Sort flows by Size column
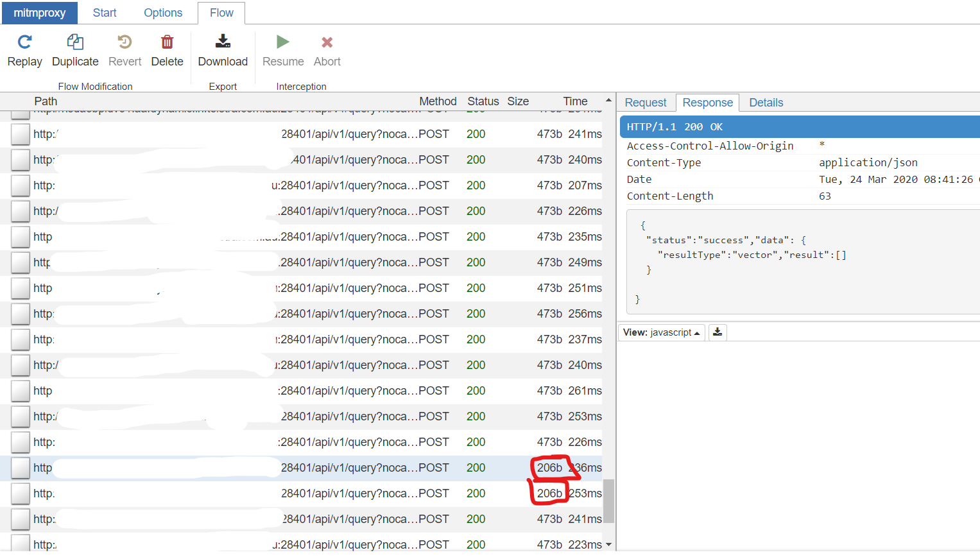Screen dimensions: 980x557 518,101
